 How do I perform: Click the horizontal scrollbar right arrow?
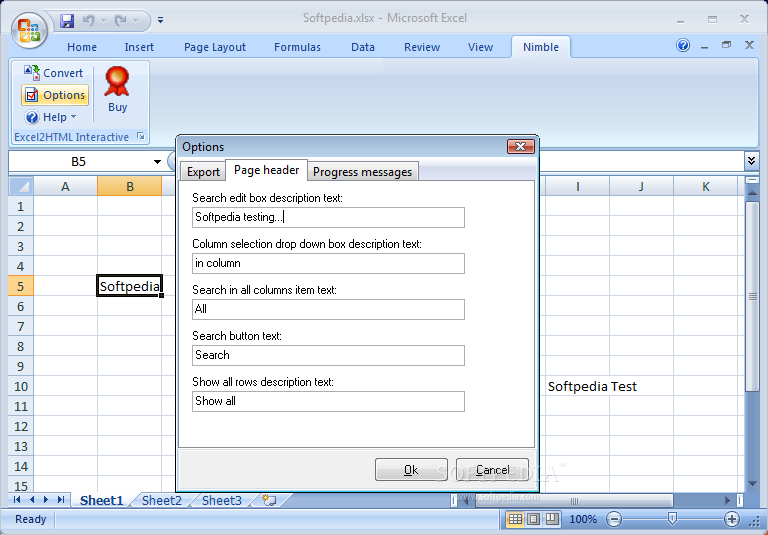click(728, 500)
